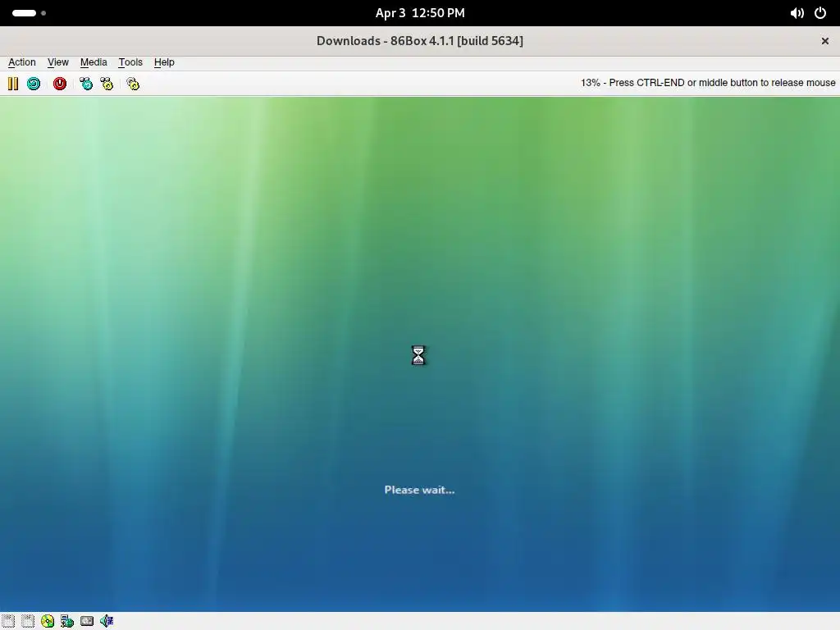Click the GNOME volume icon in top bar

click(797, 13)
